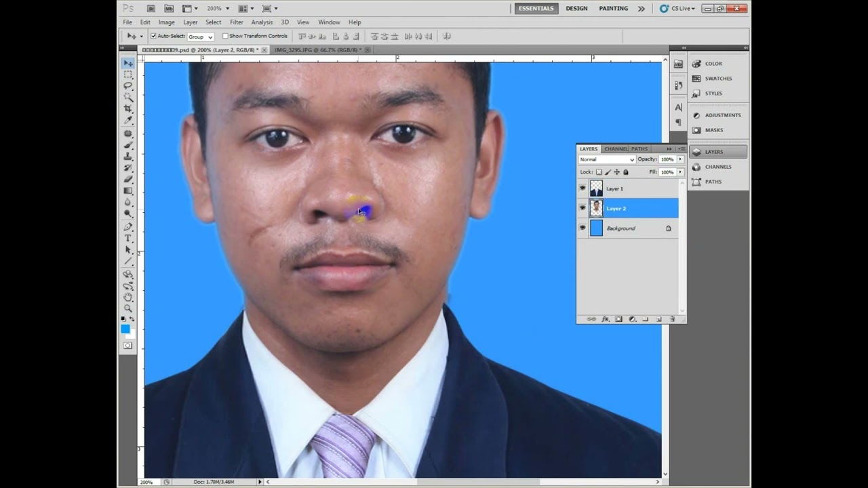Switch to the Channels tab
The width and height of the screenshot is (868, 488).
point(616,149)
